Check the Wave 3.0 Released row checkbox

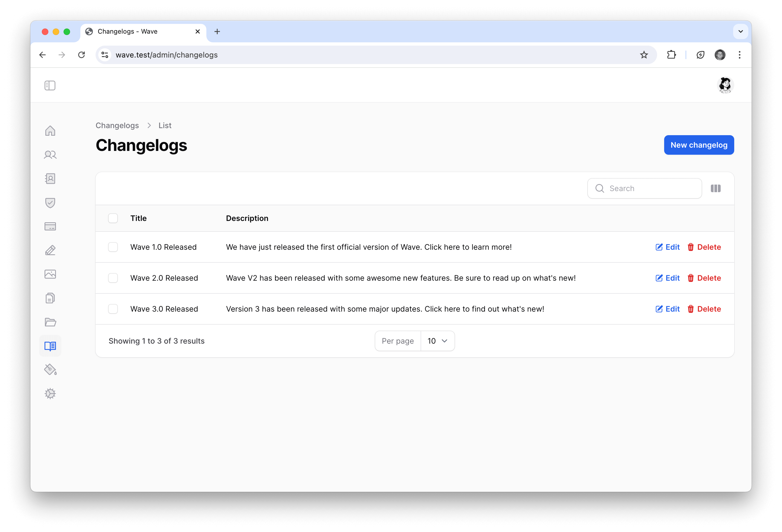[113, 309]
